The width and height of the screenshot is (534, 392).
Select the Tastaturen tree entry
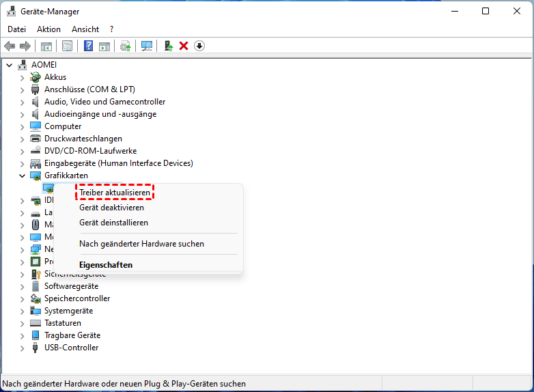click(x=63, y=323)
